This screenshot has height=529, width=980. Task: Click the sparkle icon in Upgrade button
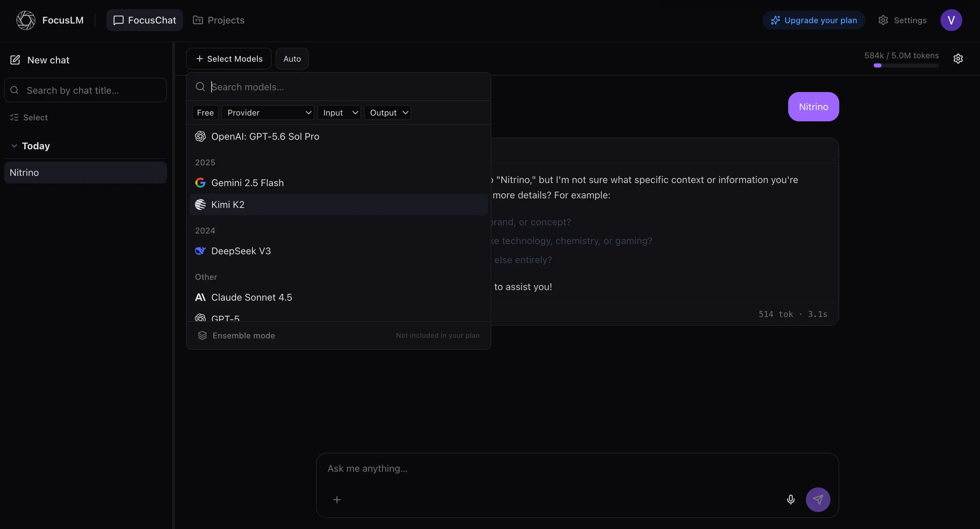775,20
